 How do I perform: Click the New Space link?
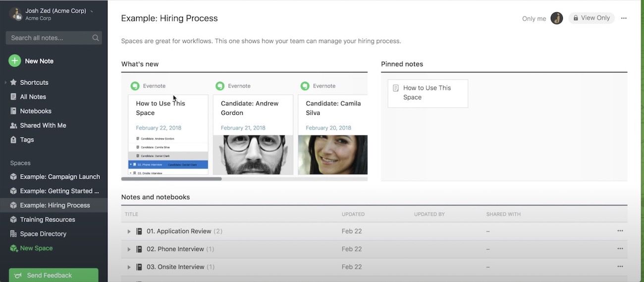tap(36, 248)
